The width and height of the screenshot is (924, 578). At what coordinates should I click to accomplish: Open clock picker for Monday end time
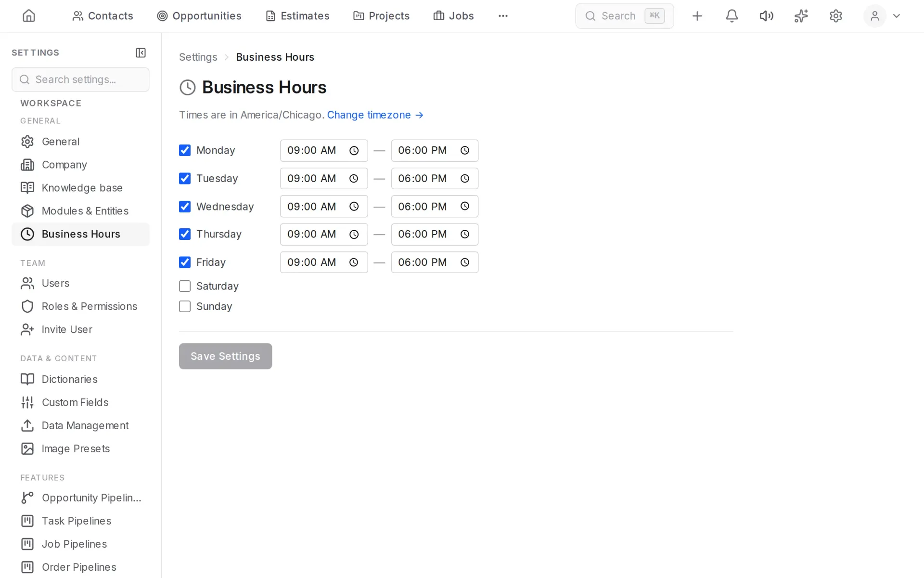tap(464, 151)
